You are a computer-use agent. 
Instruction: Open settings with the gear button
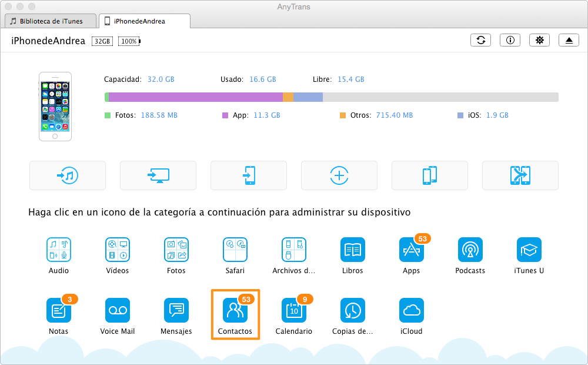coord(539,40)
